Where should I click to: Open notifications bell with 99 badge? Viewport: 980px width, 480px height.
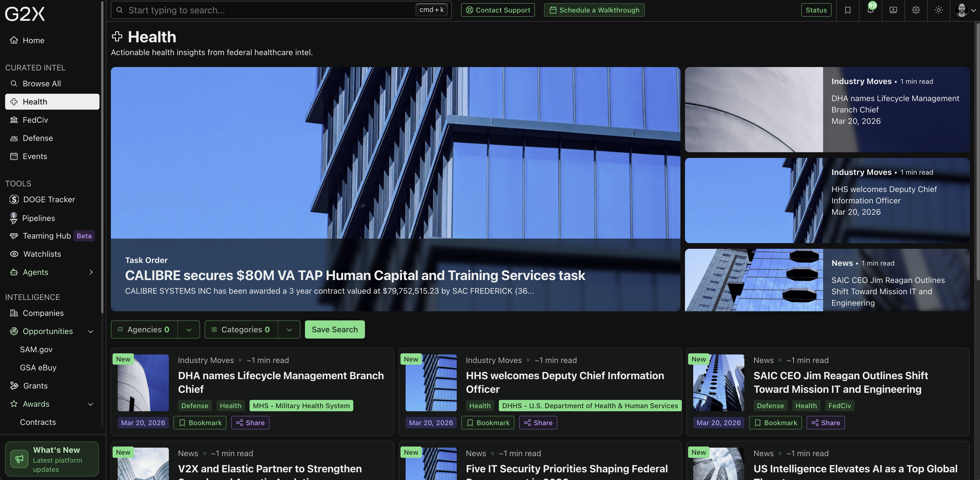click(x=871, y=10)
